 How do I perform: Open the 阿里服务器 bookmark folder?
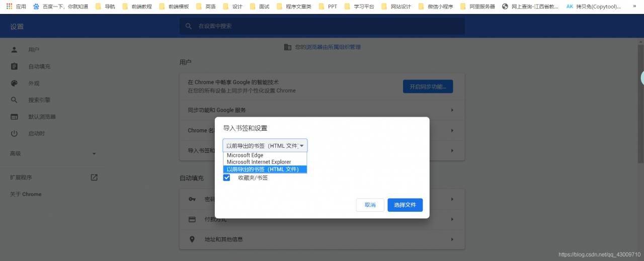coord(477,7)
